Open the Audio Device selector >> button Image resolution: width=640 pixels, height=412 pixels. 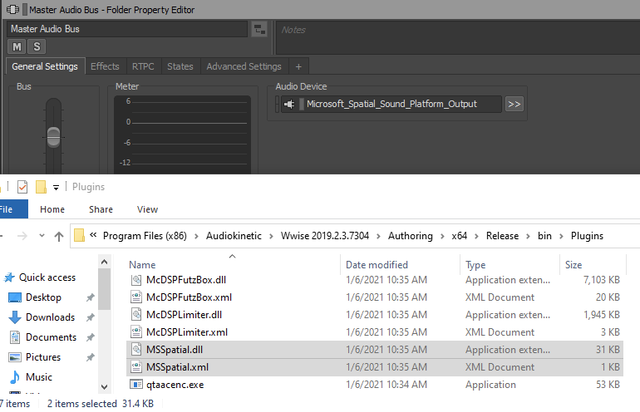514,104
